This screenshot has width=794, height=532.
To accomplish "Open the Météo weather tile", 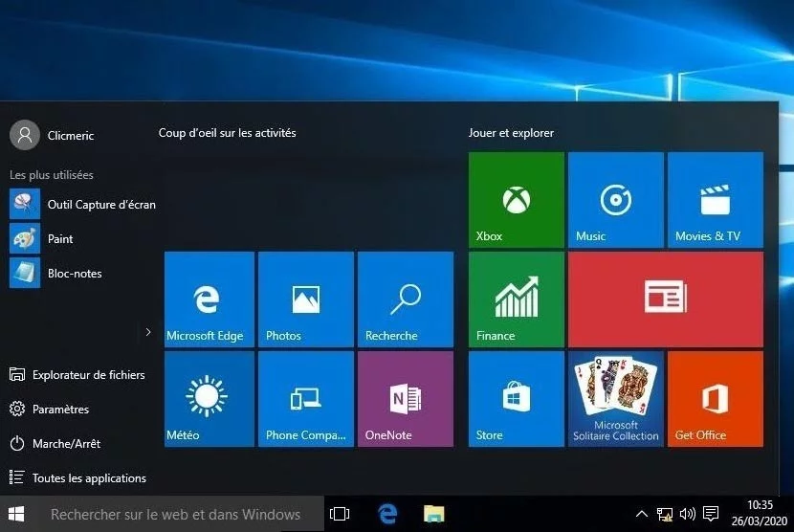I will 210,399.
